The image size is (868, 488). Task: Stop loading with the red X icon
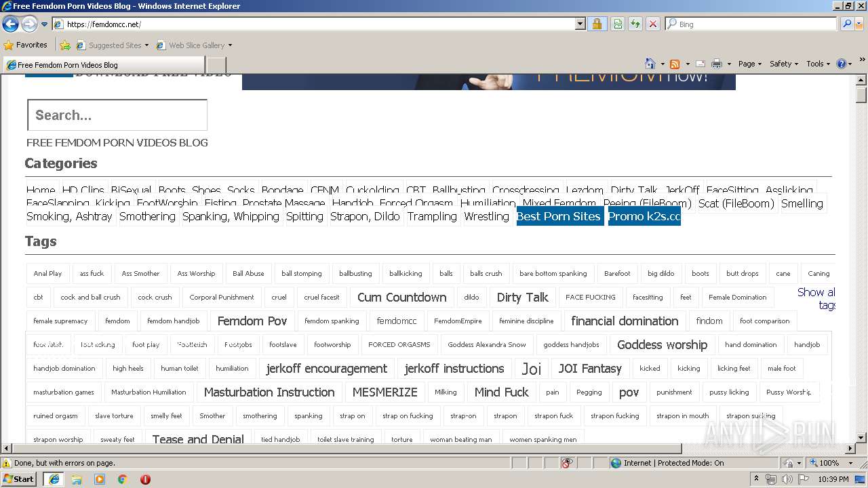[652, 24]
